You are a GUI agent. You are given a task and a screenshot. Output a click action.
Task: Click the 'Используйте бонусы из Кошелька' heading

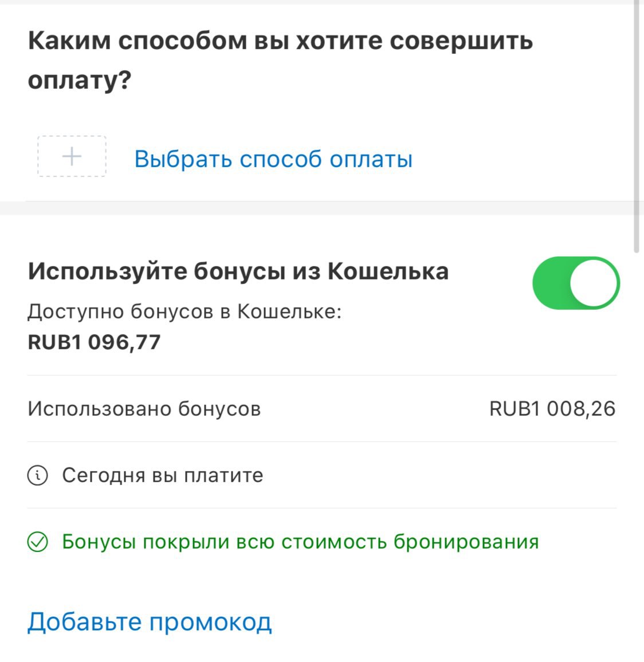[238, 271]
